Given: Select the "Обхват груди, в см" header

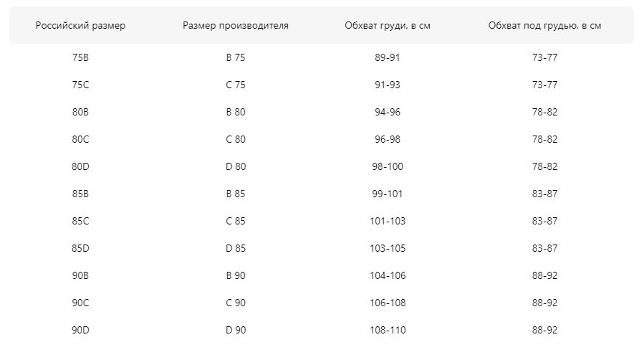Looking at the screenshot, I should 388,26.
